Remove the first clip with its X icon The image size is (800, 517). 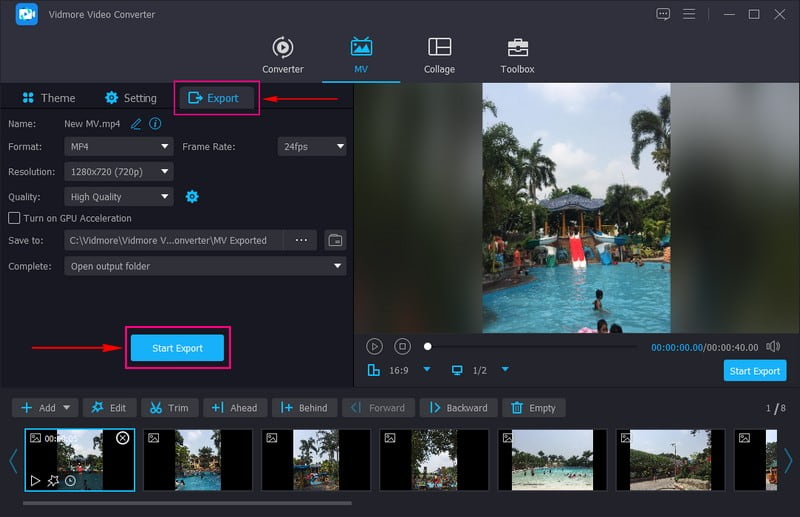coord(122,438)
